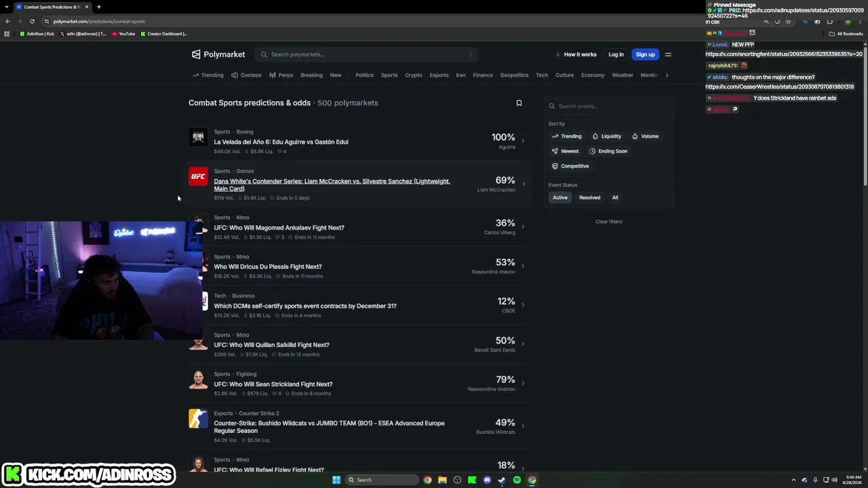Sort events by Competitive

point(570,166)
